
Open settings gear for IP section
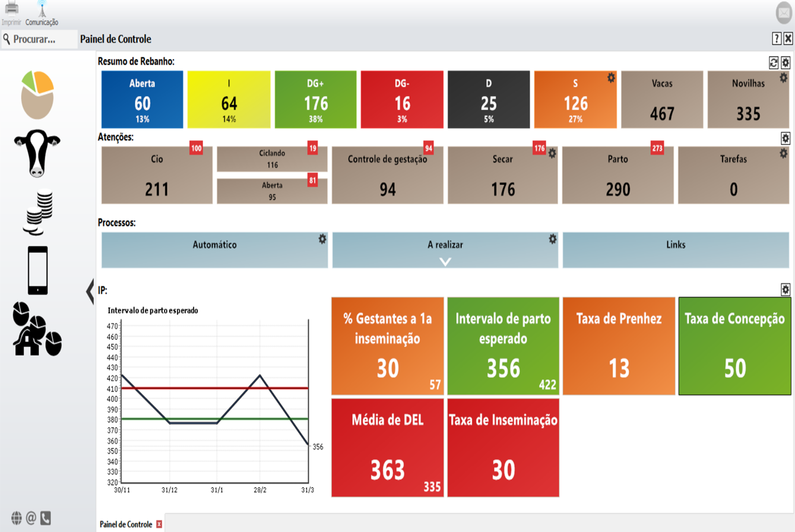(x=786, y=289)
